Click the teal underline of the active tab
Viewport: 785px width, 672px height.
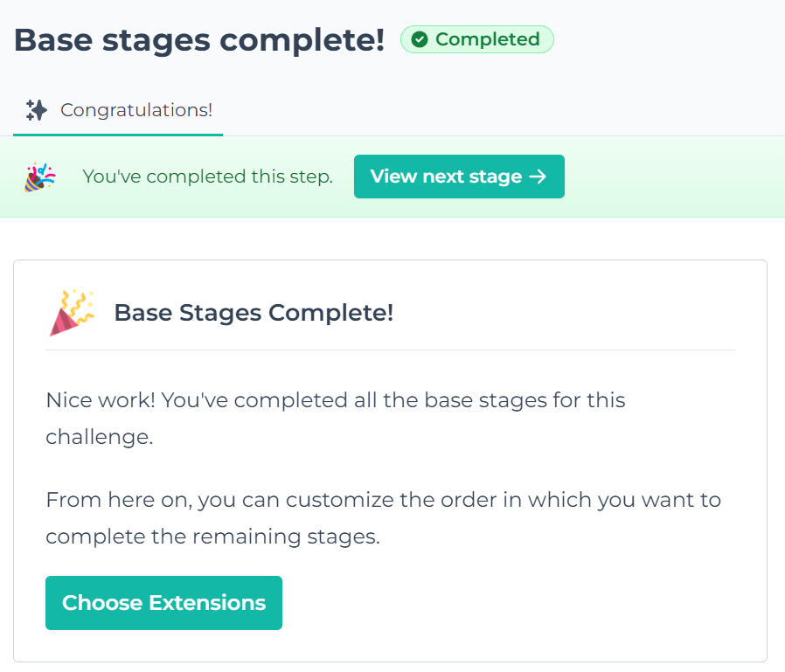point(118,135)
